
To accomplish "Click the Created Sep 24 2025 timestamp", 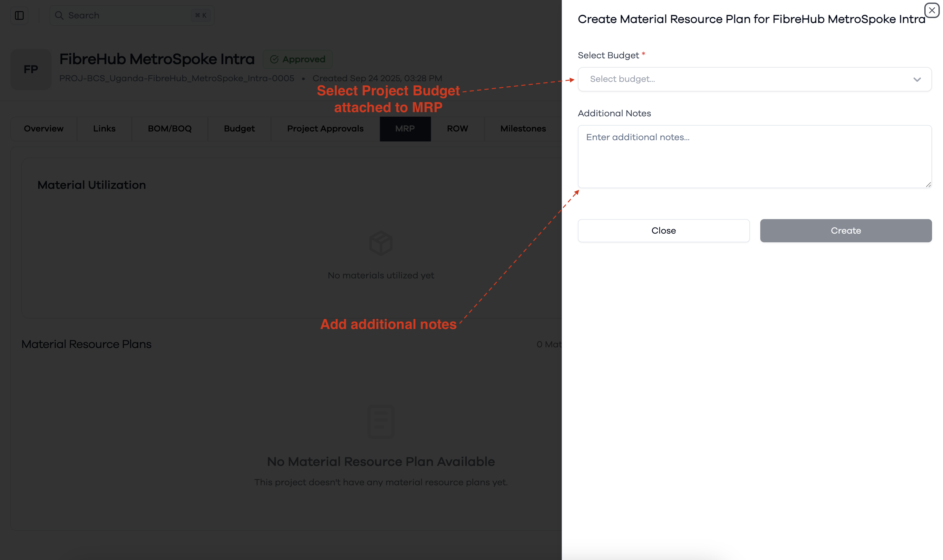I will click(x=377, y=78).
